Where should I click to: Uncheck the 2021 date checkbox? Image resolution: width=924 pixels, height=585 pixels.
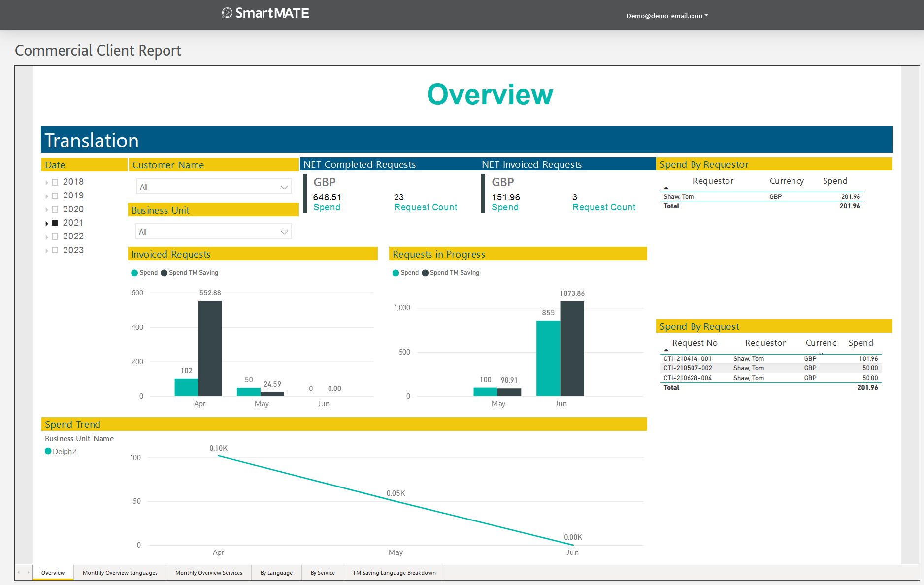pos(55,223)
